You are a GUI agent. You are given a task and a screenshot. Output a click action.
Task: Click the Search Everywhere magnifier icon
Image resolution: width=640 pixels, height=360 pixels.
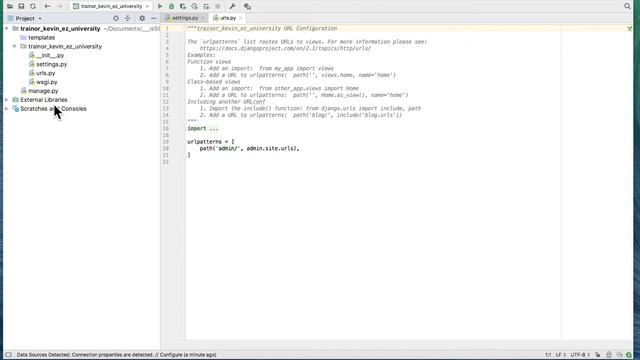point(627,6)
